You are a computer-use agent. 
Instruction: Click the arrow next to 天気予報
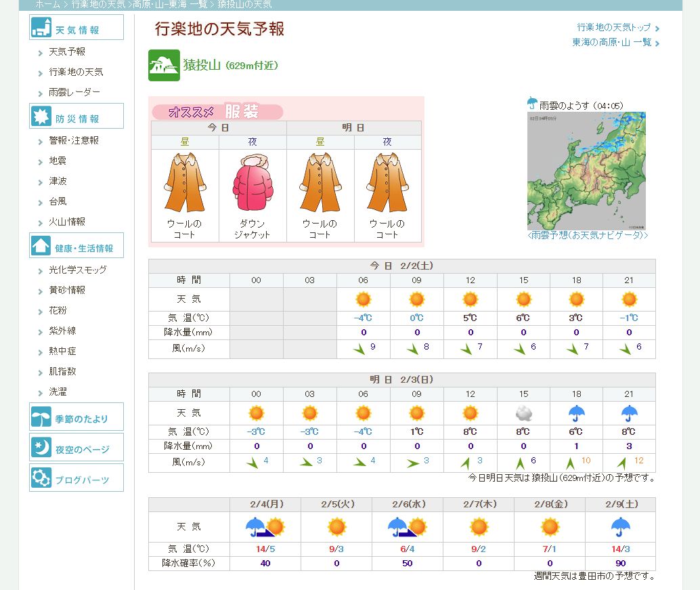coord(41,52)
